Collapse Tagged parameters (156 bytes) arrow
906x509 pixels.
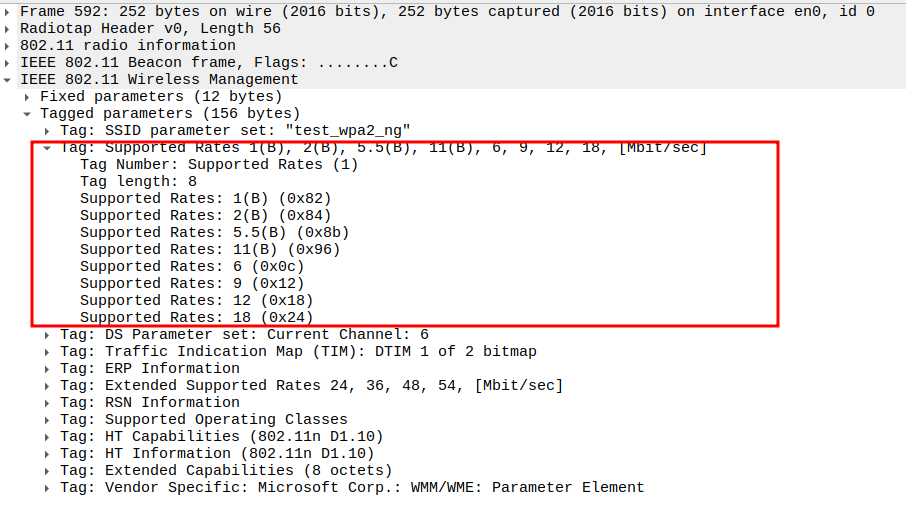[28, 114]
